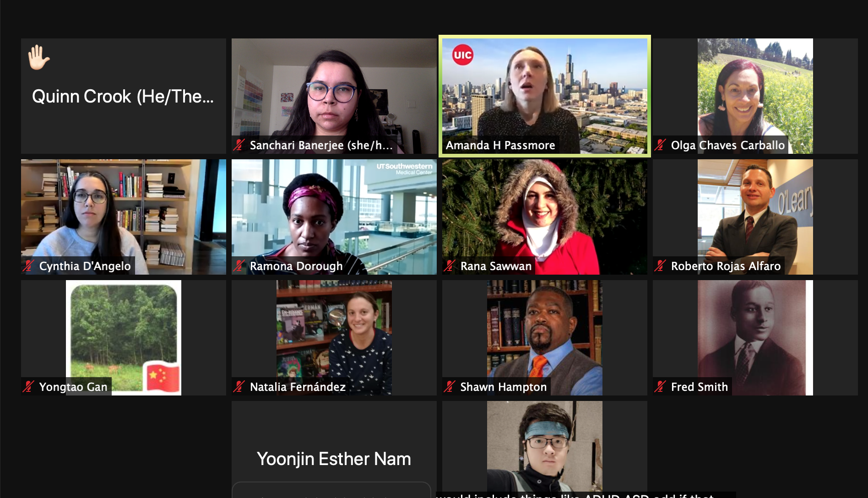The height and width of the screenshot is (498, 868).
Task: Click Fred Smith's muted microphone icon
Action: click(x=660, y=387)
